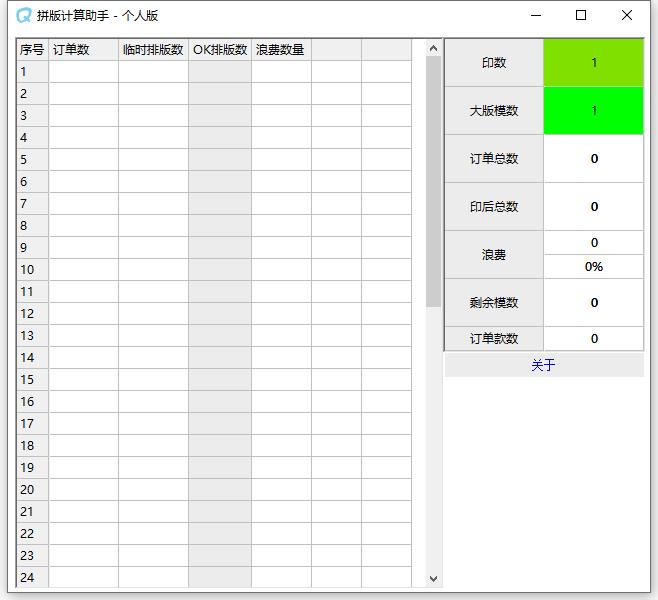Click the 临时排版数 column header
Screen dimensions: 658x600
pyautogui.click(x=153, y=50)
